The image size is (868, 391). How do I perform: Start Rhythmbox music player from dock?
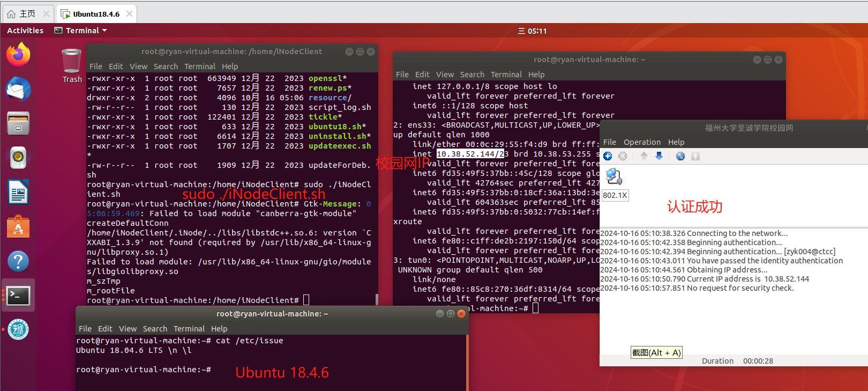[x=18, y=158]
